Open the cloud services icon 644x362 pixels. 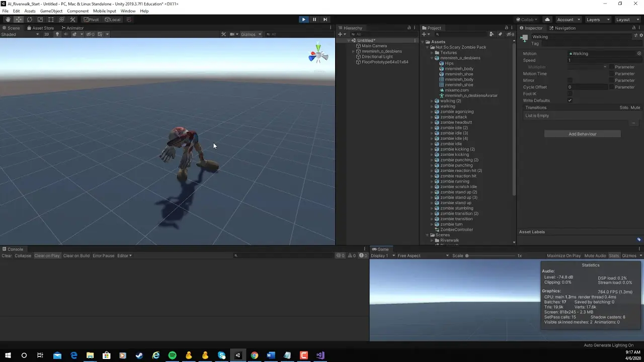[x=547, y=20]
